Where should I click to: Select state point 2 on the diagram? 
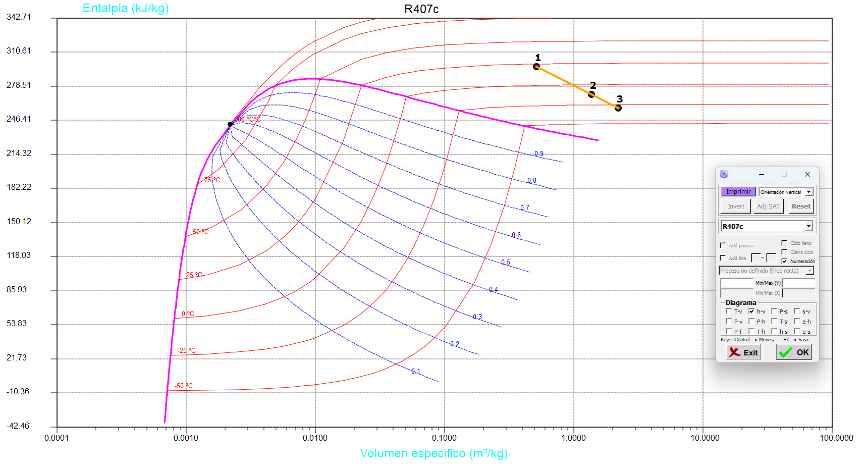click(x=591, y=94)
